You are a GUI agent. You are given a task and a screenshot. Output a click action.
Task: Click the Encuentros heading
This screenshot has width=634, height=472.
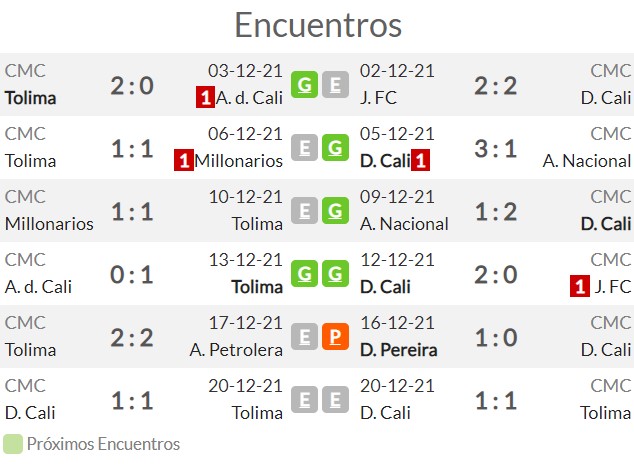click(318, 25)
